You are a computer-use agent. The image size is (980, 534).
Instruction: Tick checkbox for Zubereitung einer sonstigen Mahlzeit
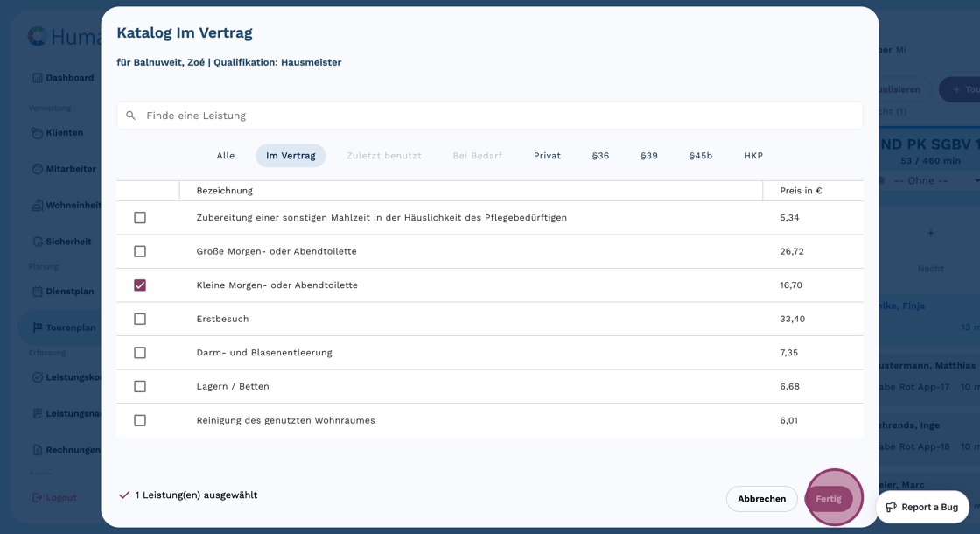(x=140, y=218)
